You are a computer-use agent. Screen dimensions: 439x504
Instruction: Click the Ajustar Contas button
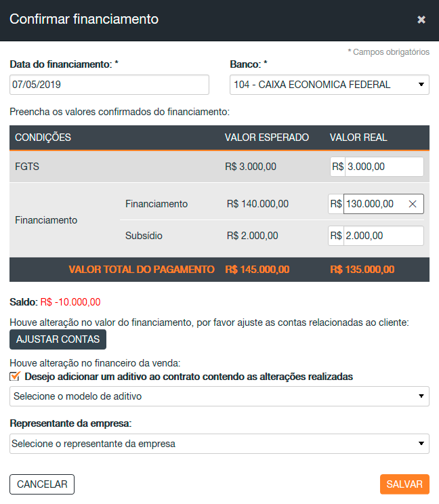(x=58, y=339)
